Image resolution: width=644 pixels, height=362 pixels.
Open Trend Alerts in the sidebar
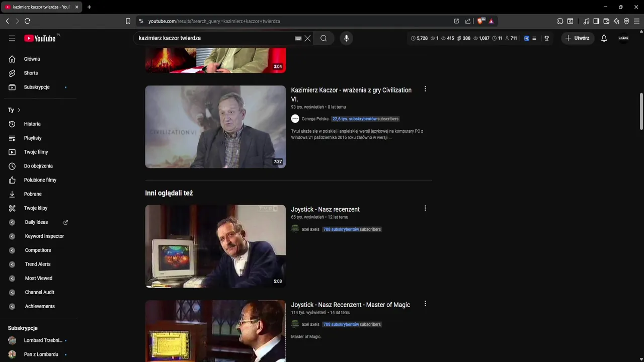coord(38,264)
